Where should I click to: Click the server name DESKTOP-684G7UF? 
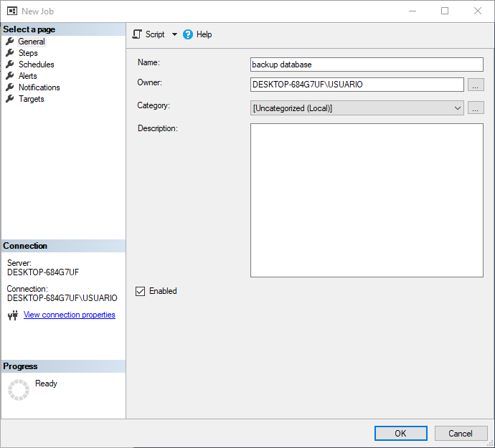pos(43,272)
